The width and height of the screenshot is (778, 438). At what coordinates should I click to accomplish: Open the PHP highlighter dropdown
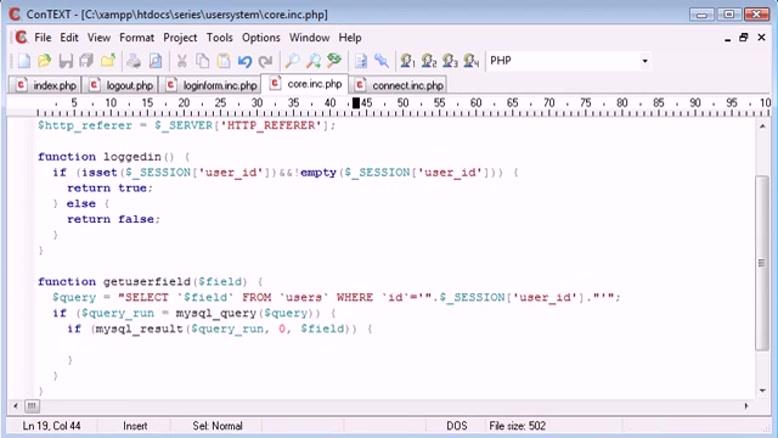tap(645, 61)
